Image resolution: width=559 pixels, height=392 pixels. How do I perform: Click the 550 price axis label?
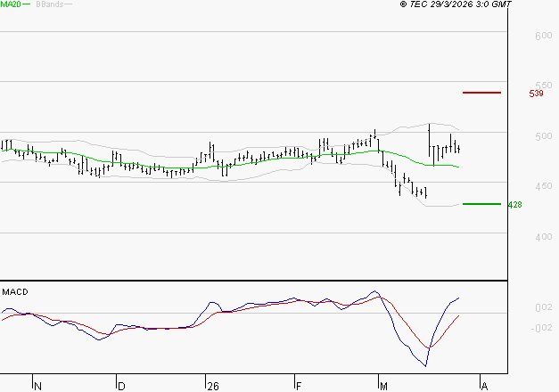[542, 86]
